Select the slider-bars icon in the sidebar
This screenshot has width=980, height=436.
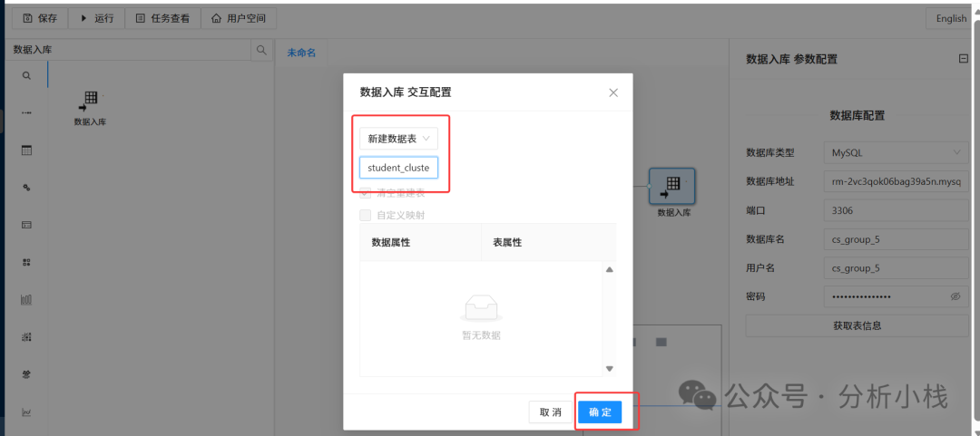tap(26, 337)
